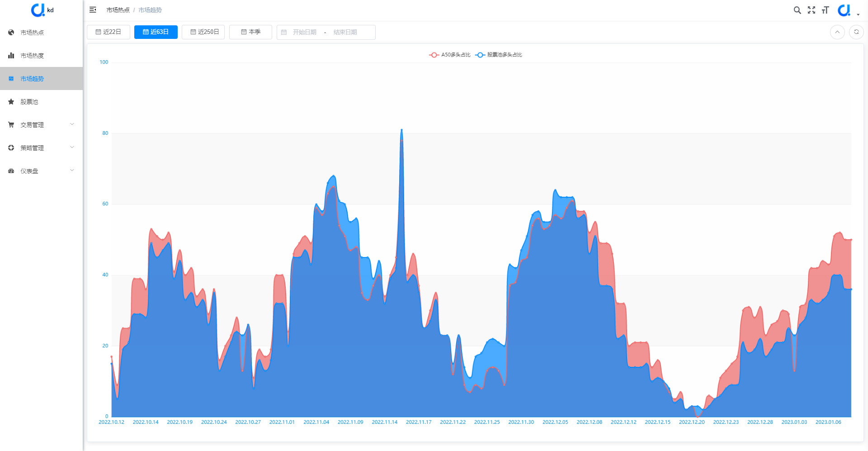The height and width of the screenshot is (451, 868).
Task: Click the y-axis label 100
Action: tap(104, 62)
